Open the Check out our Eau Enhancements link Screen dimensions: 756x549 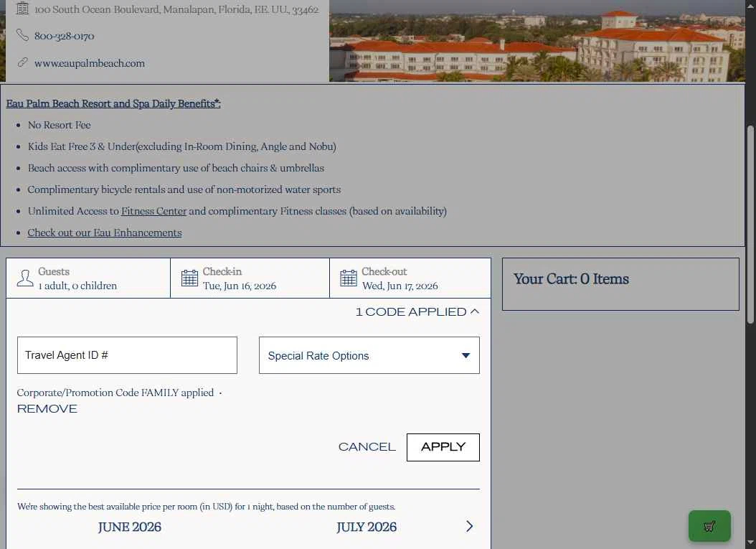pyautogui.click(x=105, y=233)
